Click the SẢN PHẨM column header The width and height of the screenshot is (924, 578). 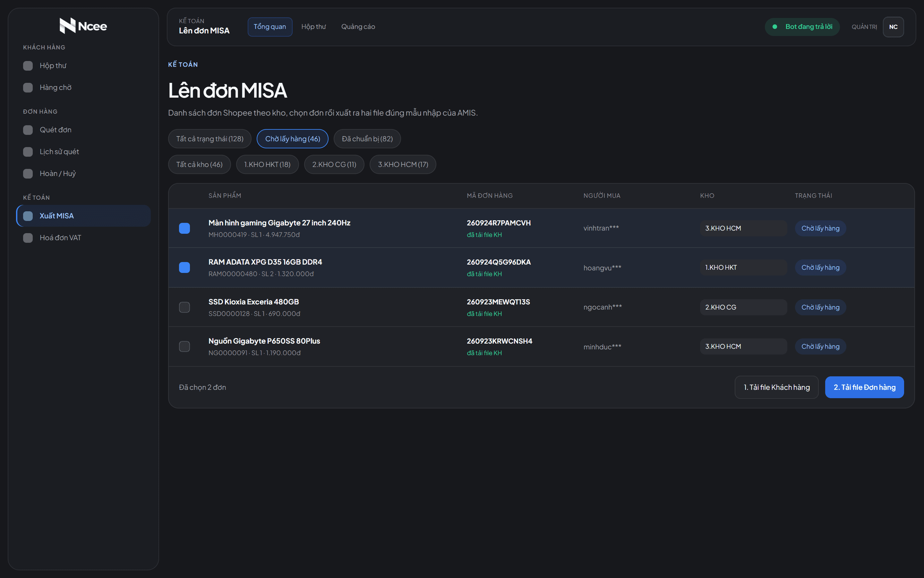[x=225, y=196]
